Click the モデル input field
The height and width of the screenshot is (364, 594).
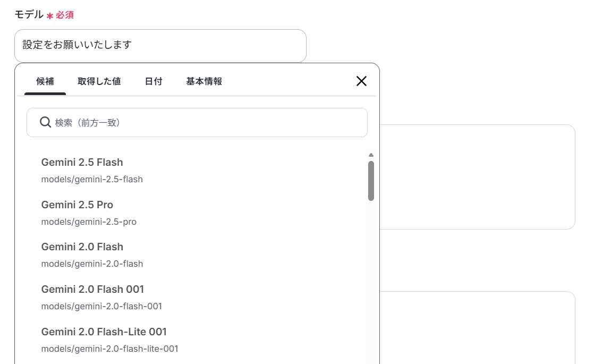click(160, 46)
